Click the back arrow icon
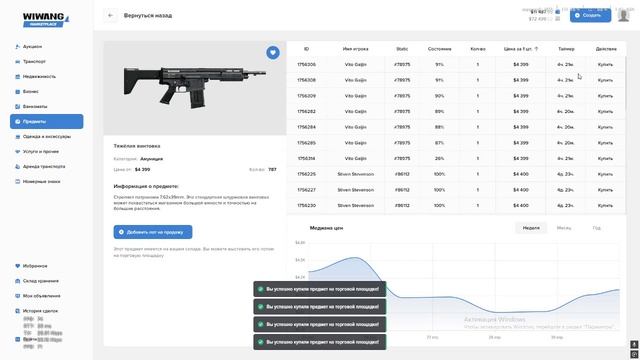640x360 pixels. [110, 16]
